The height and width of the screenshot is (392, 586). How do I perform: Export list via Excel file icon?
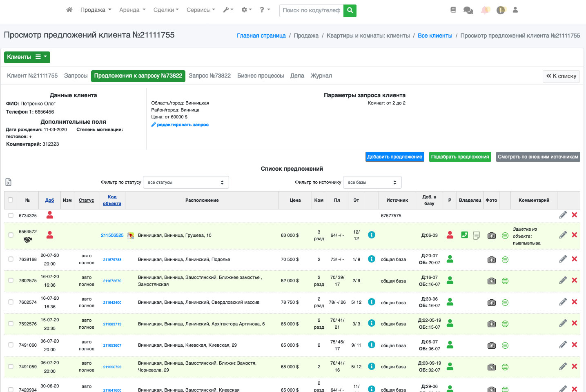8,183
